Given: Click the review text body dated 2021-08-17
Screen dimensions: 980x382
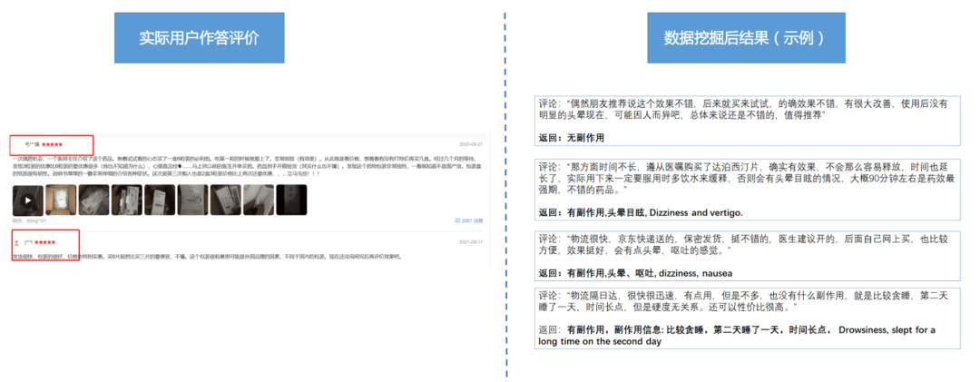Looking at the screenshot, I should [207, 257].
